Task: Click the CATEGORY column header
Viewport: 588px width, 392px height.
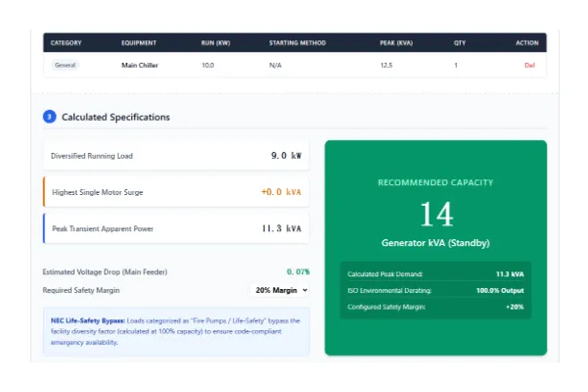Action: (66, 43)
